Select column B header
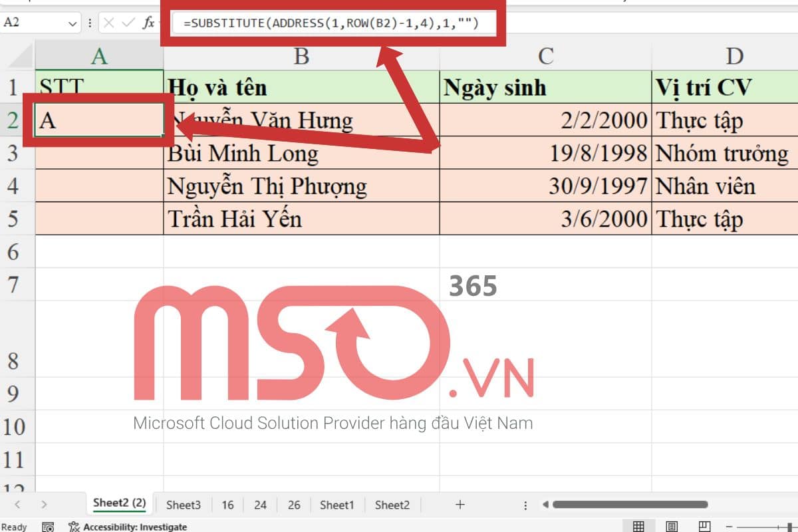 (301, 56)
